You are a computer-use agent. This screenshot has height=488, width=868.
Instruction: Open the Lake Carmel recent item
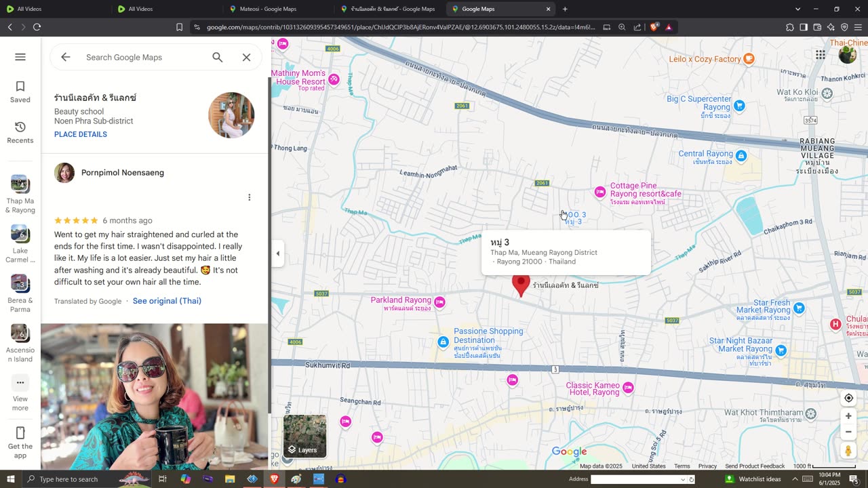(x=20, y=244)
